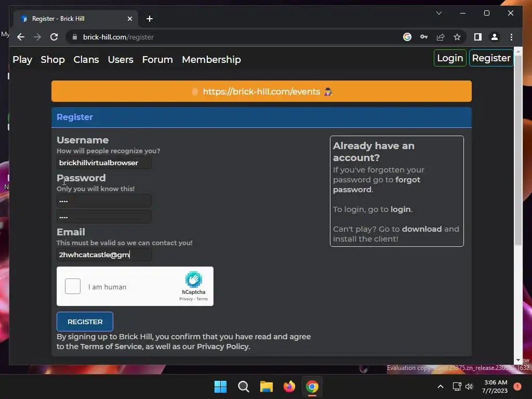The width and height of the screenshot is (532, 399).
Task: Expand the tab search chevron
Action: click(438, 13)
